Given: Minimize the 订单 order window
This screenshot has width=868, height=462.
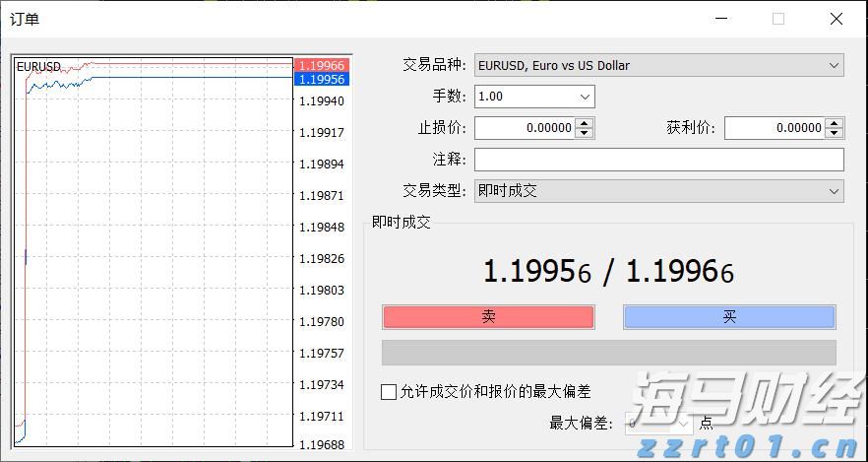Looking at the screenshot, I should point(721,19).
